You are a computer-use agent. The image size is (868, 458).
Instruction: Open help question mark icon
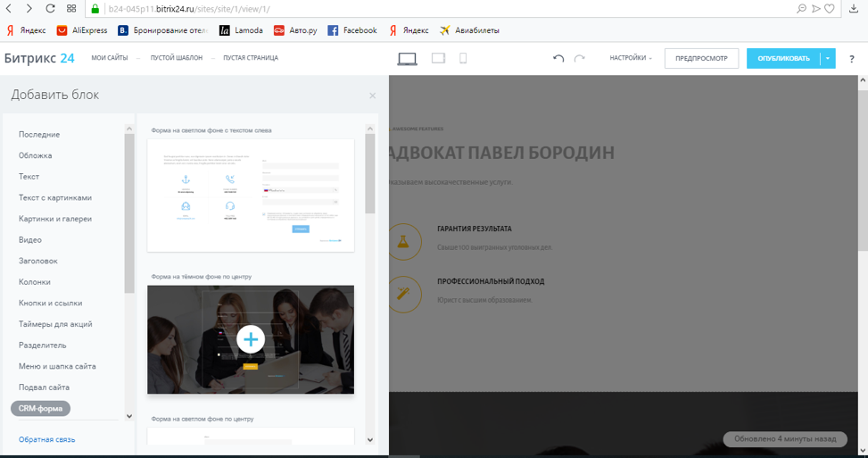pos(852,59)
